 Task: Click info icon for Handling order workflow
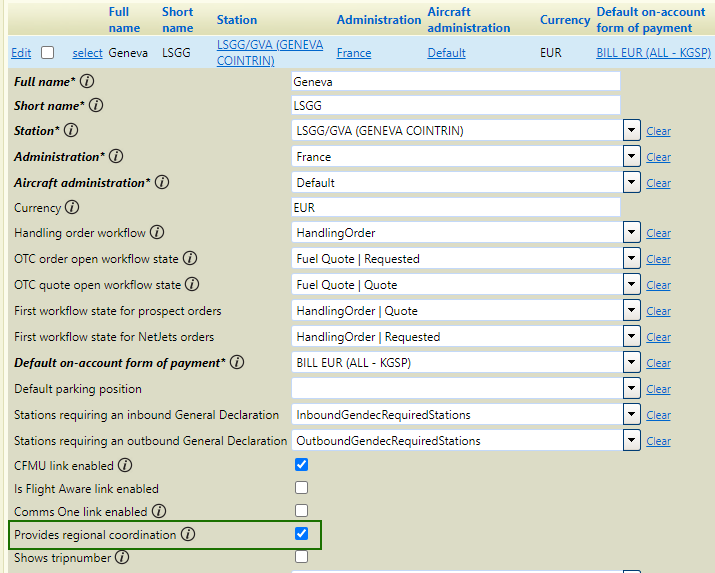[x=157, y=232]
